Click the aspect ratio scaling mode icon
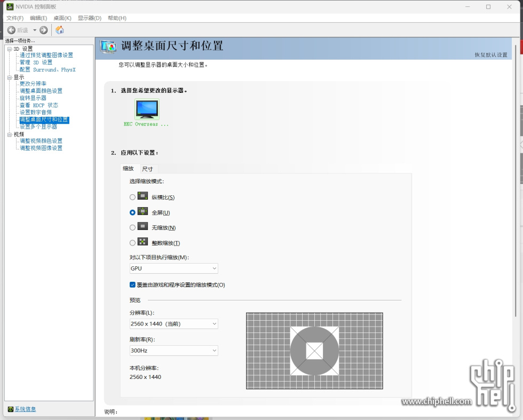Image resolution: width=523 pixels, height=420 pixels. tap(143, 196)
